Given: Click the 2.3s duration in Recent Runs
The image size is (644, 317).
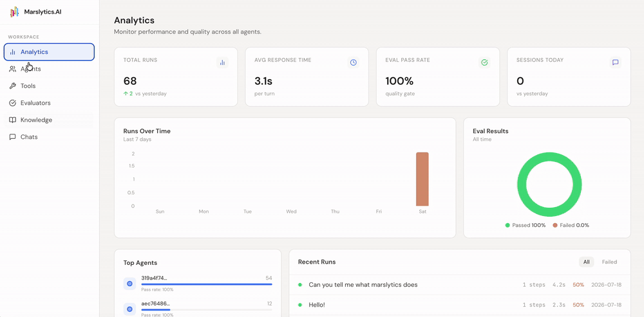Looking at the screenshot, I should click(559, 305).
